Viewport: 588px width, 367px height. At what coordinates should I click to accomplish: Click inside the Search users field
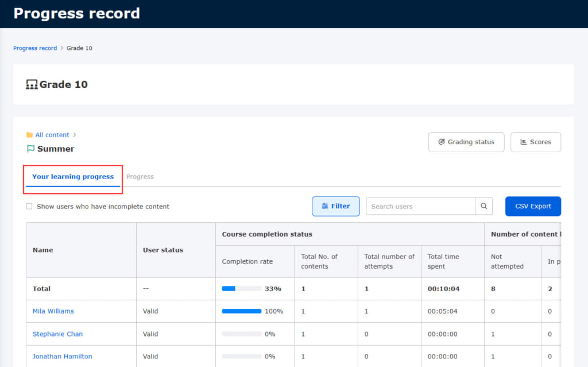click(420, 206)
